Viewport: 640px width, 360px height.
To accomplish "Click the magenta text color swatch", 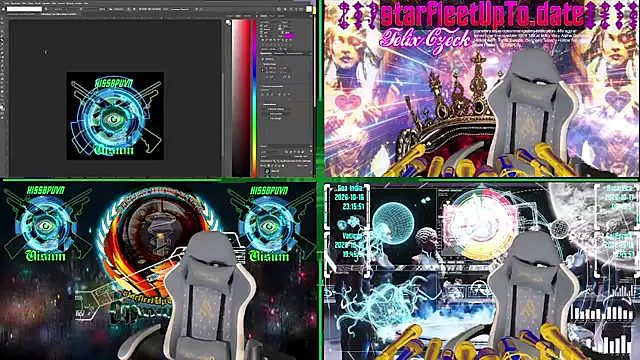I will pos(289,36).
